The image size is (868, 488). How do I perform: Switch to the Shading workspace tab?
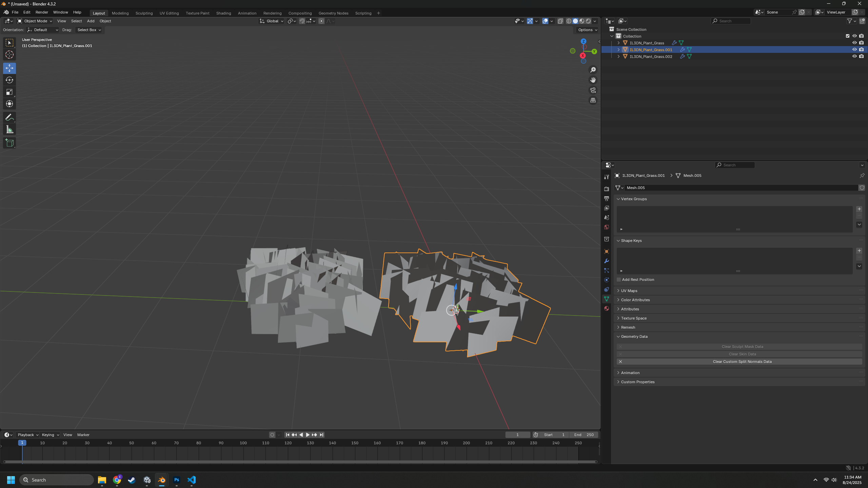223,13
